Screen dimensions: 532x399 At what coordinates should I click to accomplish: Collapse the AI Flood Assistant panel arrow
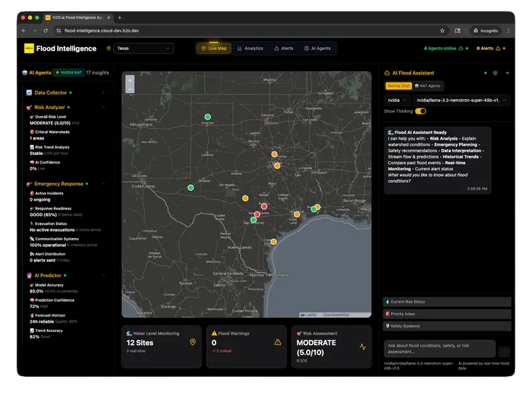(507, 73)
